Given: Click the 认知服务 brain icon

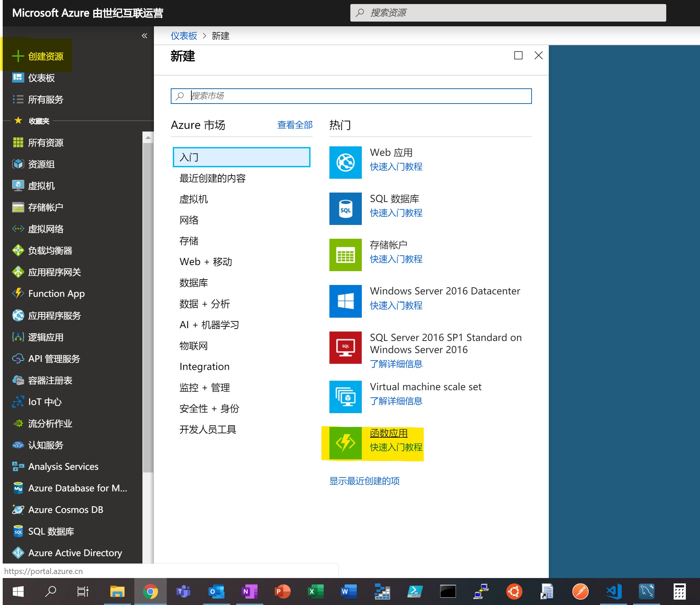Looking at the screenshot, I should [18, 445].
